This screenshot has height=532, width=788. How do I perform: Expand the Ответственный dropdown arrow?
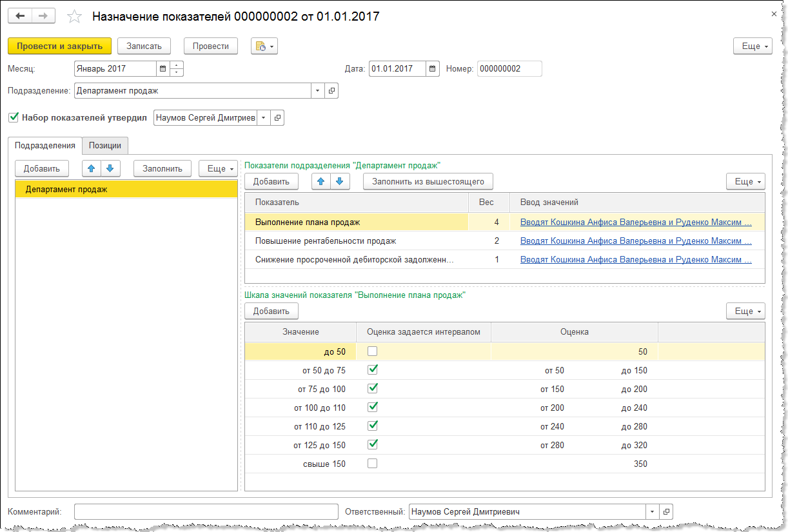pos(651,512)
